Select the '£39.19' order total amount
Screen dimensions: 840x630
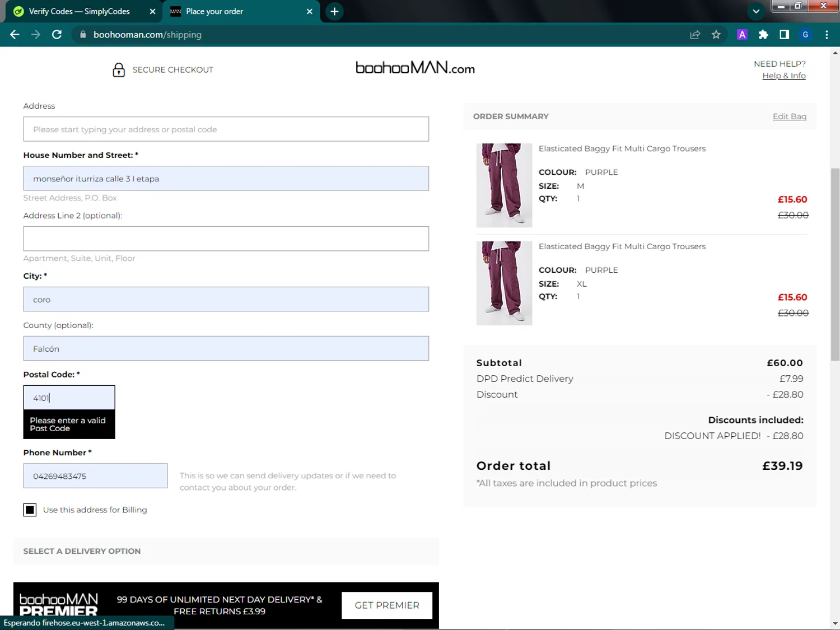[x=782, y=466]
